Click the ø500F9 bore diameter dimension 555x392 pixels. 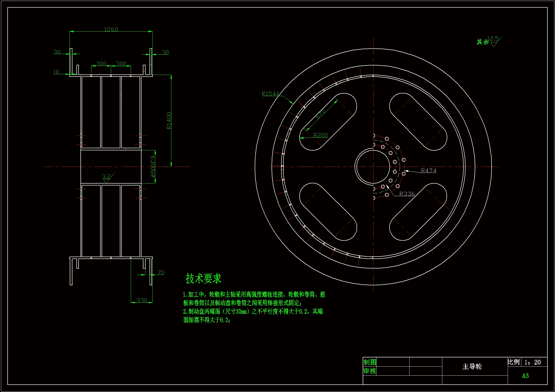[153, 167]
